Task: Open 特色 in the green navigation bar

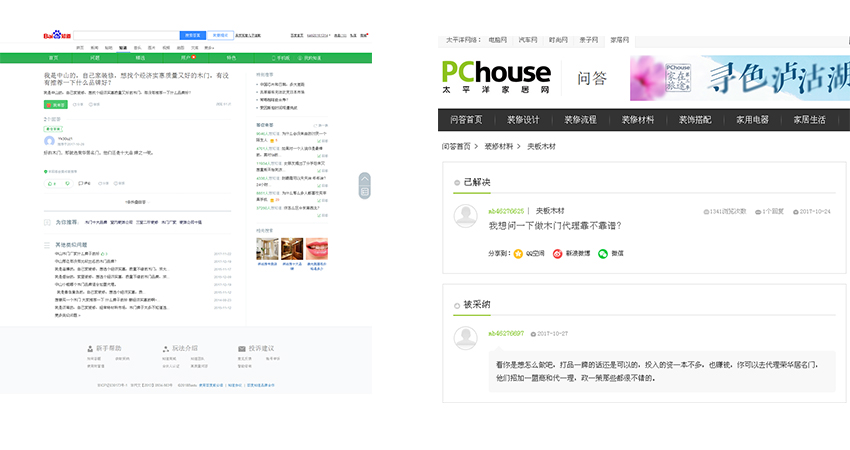Action: click(x=231, y=57)
